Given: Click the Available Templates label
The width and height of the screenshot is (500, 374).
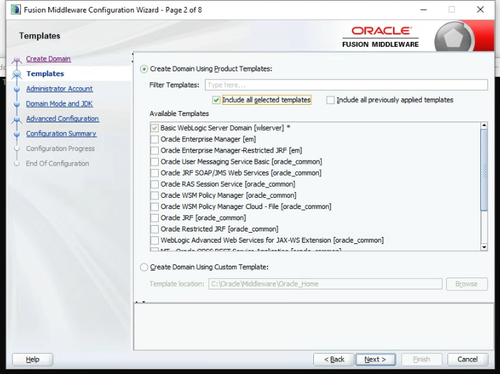Looking at the screenshot, I should tap(179, 114).
